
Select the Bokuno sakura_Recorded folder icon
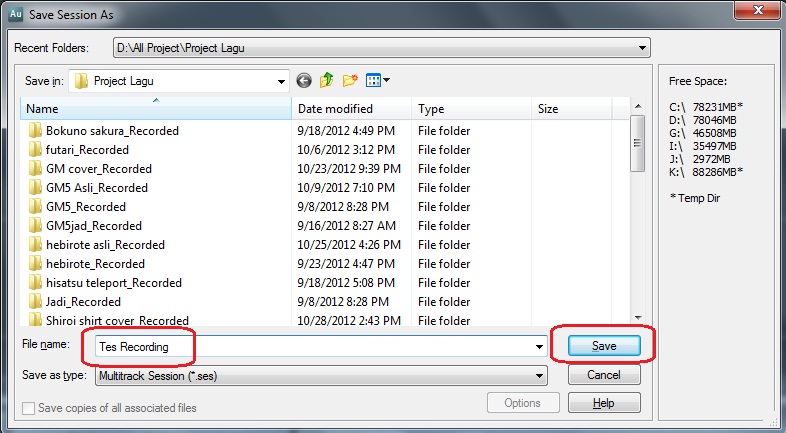click(x=35, y=131)
